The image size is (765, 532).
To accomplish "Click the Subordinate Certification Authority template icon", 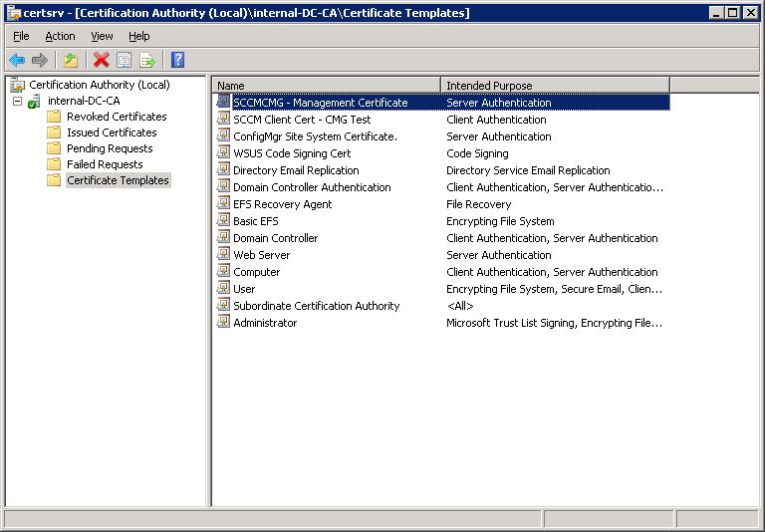I will click(223, 305).
